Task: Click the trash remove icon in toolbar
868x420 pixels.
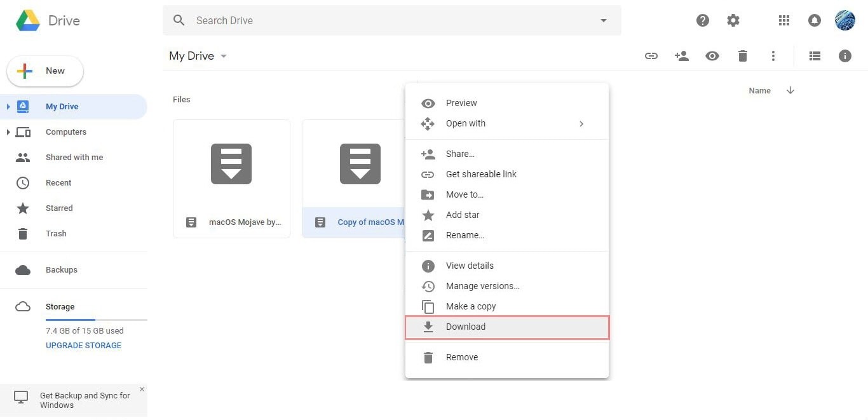Action: [742, 56]
